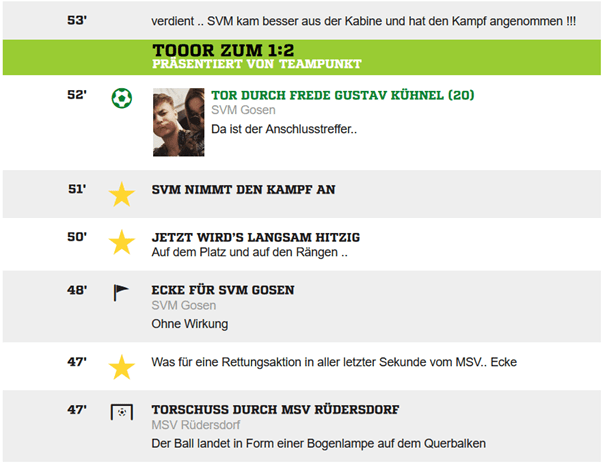Click the 53' minute marker

tap(78, 20)
